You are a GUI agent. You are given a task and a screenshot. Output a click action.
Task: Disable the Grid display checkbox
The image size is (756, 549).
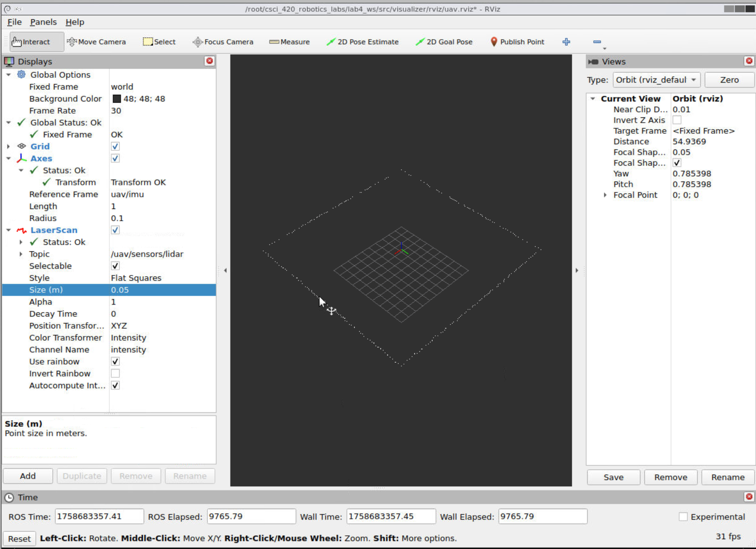point(115,147)
